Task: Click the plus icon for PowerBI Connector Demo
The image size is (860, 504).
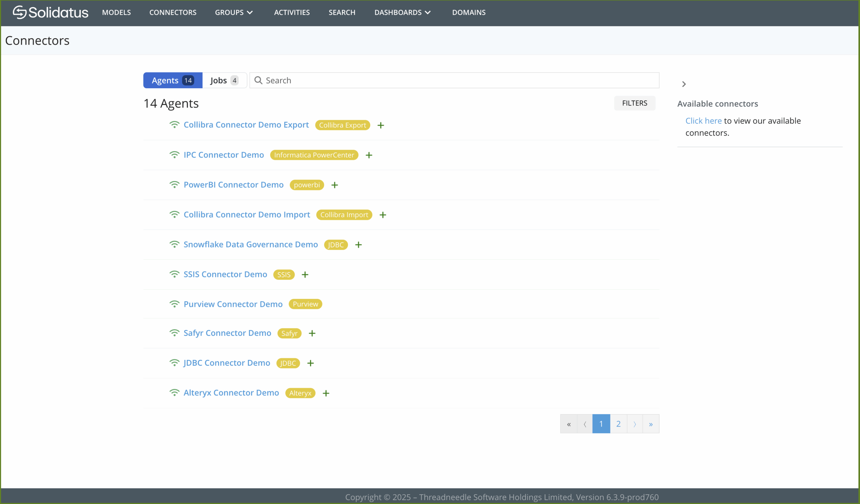Action: click(x=335, y=185)
